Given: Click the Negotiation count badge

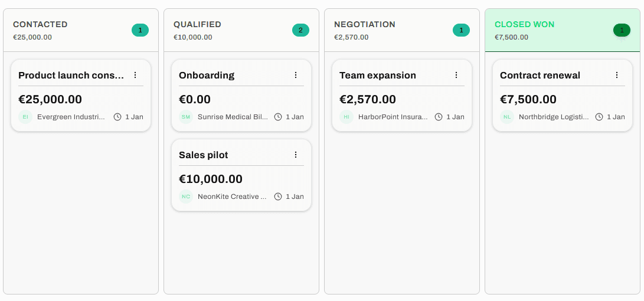Looking at the screenshot, I should tap(461, 30).
